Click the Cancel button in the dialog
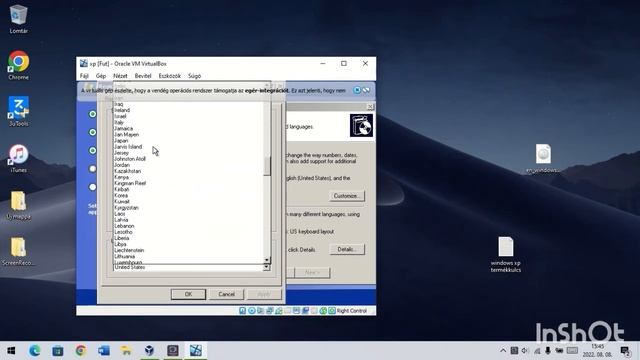 click(x=226, y=294)
